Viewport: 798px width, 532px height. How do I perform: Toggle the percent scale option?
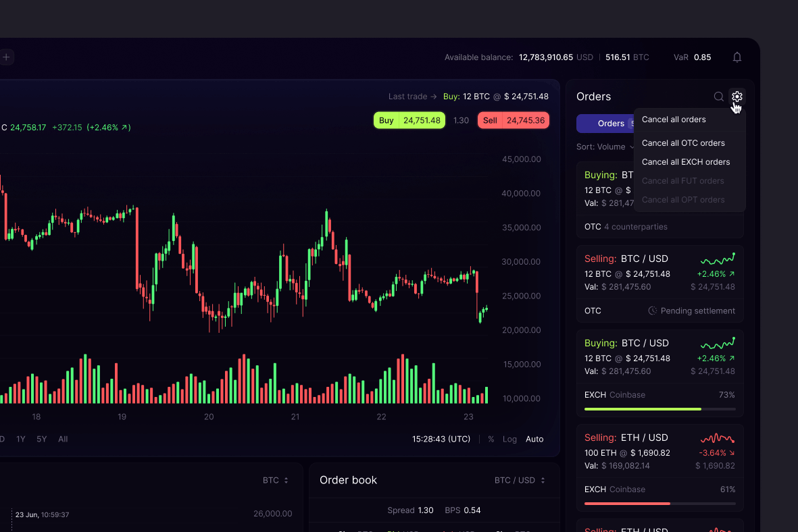pos(491,439)
